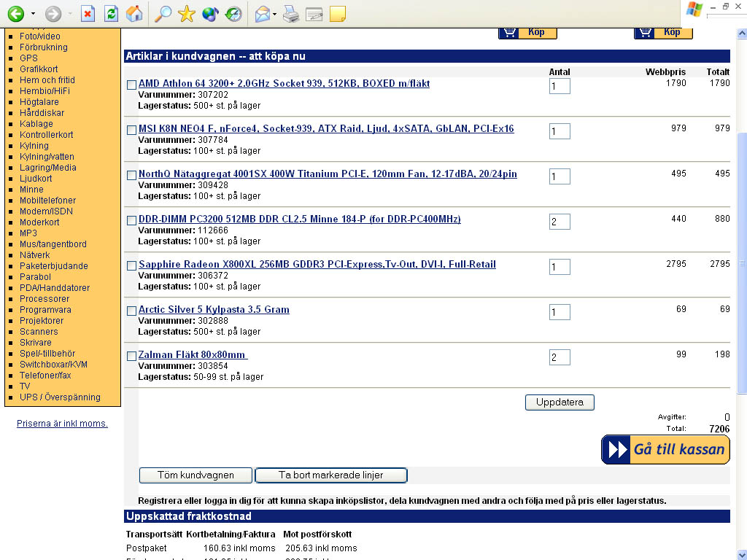The image size is (747, 560).
Task: Click the green Back arrow button
Action: coord(16,14)
